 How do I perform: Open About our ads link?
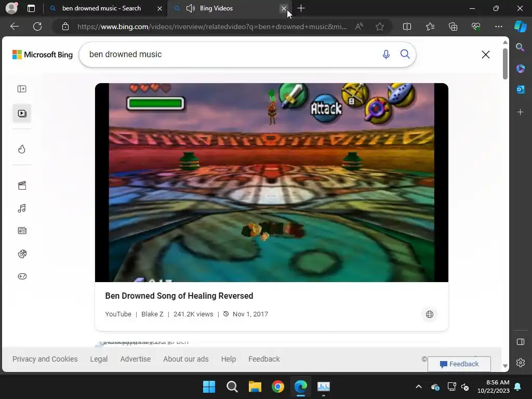pos(186,359)
